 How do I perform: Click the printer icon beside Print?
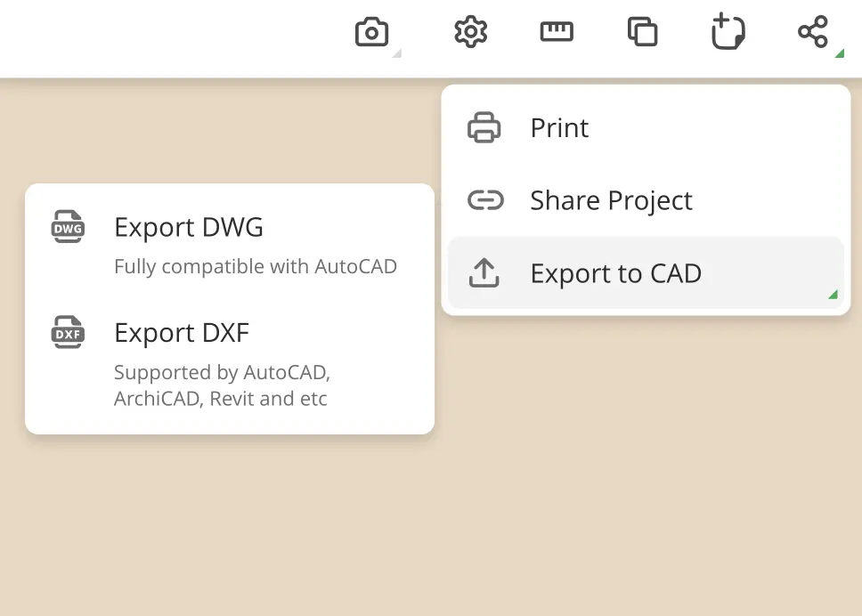(484, 128)
